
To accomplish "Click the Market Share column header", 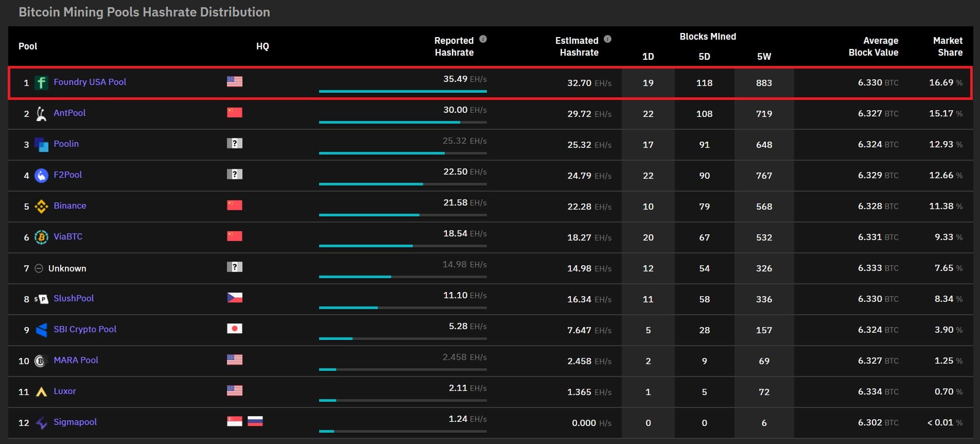I will (x=948, y=46).
